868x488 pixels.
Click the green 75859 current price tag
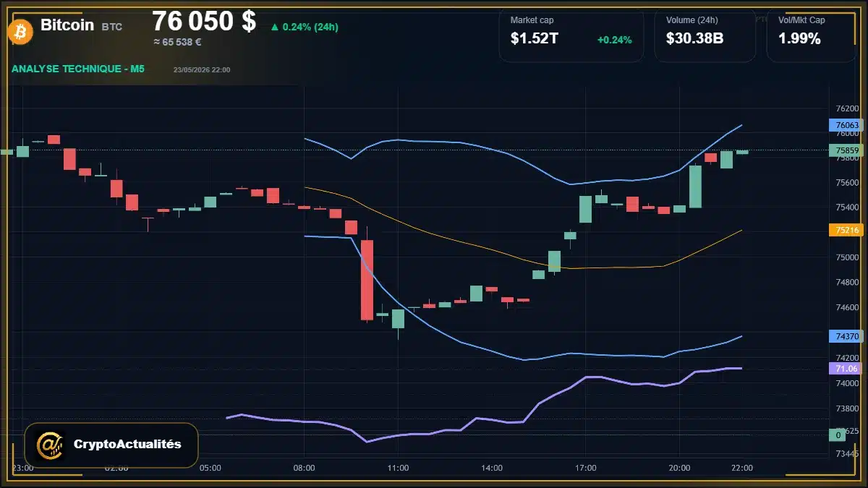846,150
